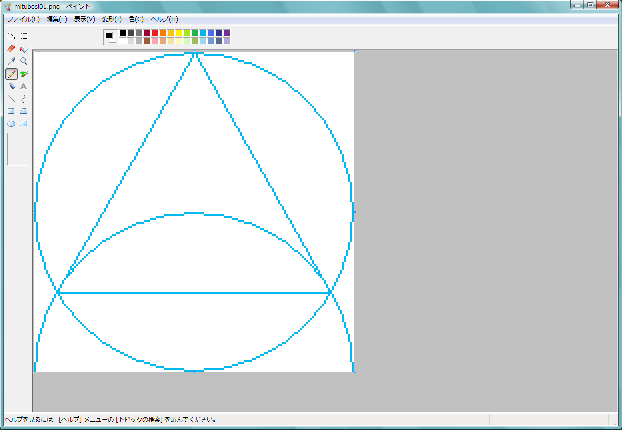The height and width of the screenshot is (430, 622).
Task: Select the Pencil tool
Action: [11, 74]
